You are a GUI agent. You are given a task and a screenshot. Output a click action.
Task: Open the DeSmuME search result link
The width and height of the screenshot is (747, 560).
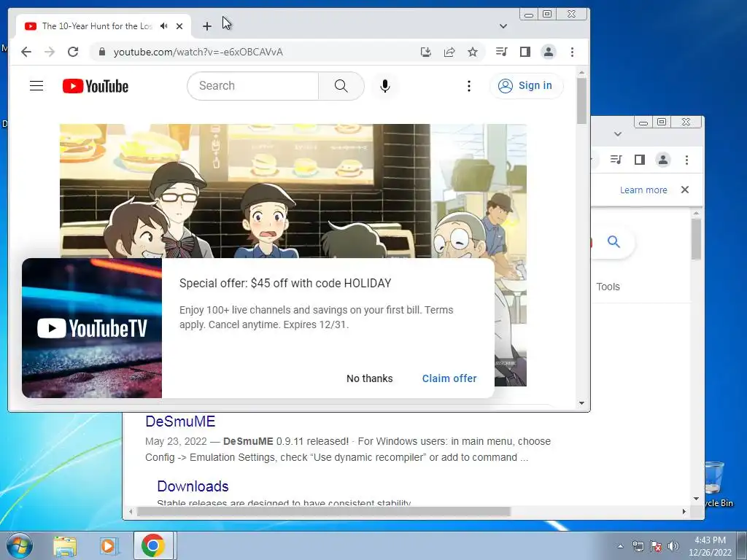tap(180, 421)
